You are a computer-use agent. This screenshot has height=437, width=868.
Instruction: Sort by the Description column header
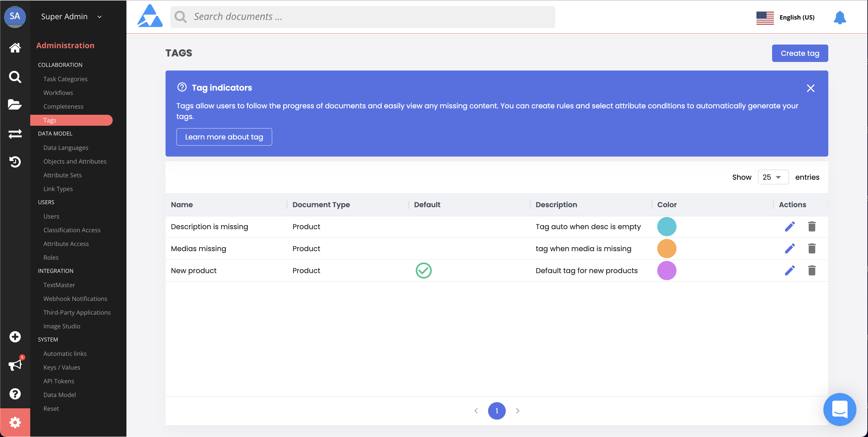click(x=556, y=205)
